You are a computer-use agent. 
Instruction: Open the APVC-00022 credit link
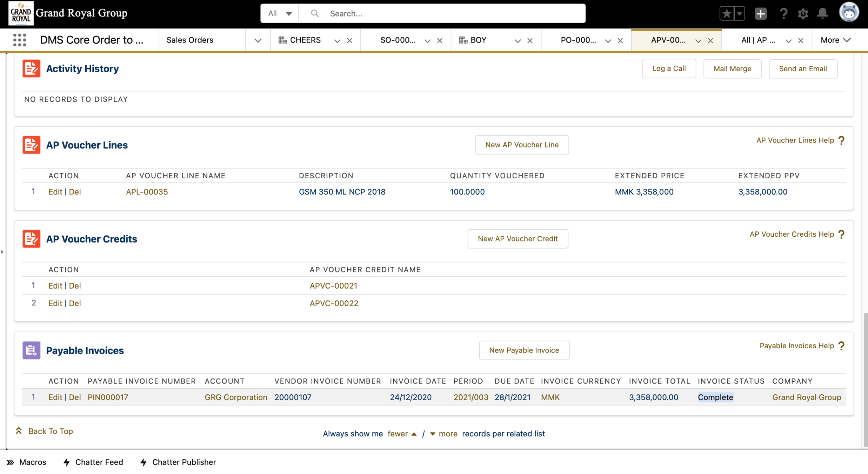click(334, 303)
